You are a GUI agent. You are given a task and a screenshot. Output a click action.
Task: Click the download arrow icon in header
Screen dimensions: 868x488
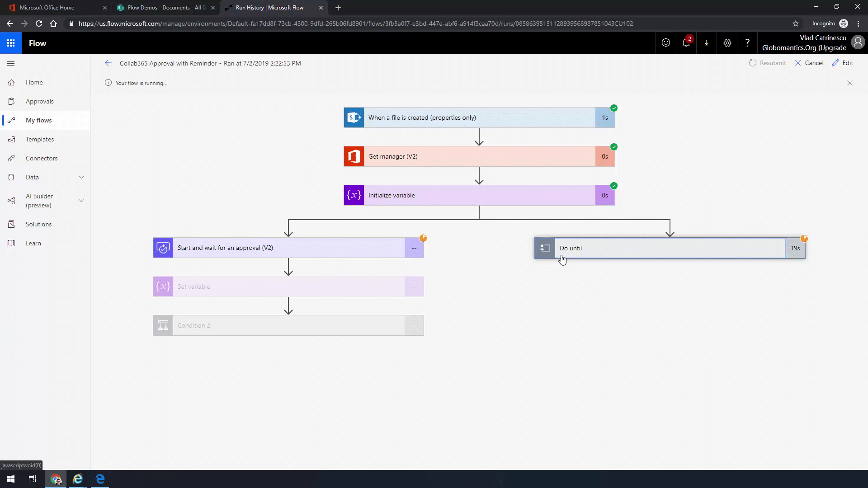[707, 43]
